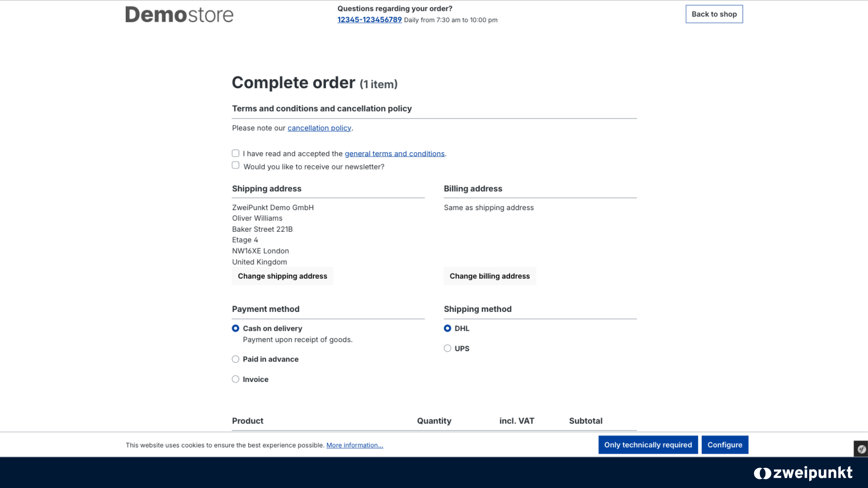Select DHL shipping method
Viewport: 868px width, 488px height.
pos(448,328)
